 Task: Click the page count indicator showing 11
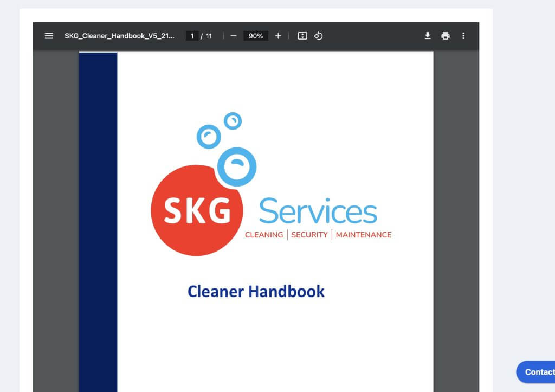[208, 36]
